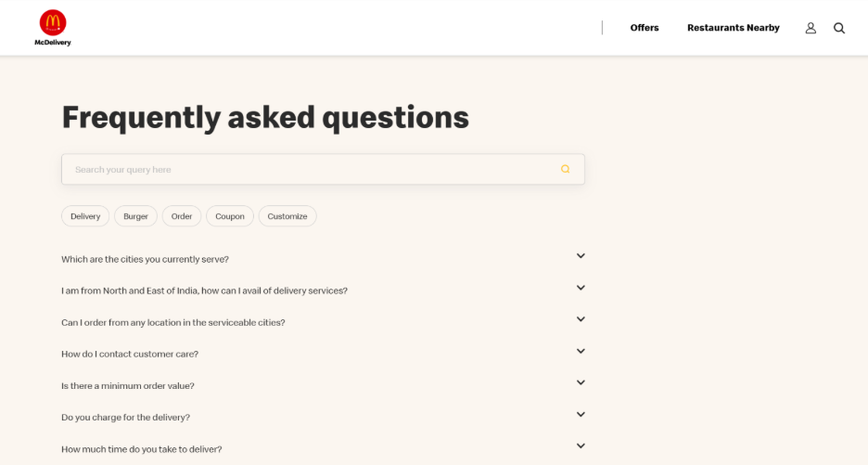This screenshot has width=868, height=465.
Task: Expand chevron for delivery charge question
Action: click(x=581, y=414)
